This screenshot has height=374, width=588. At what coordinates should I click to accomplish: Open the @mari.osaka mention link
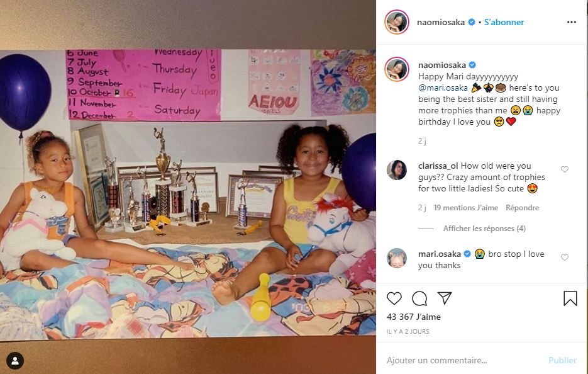[443, 88]
